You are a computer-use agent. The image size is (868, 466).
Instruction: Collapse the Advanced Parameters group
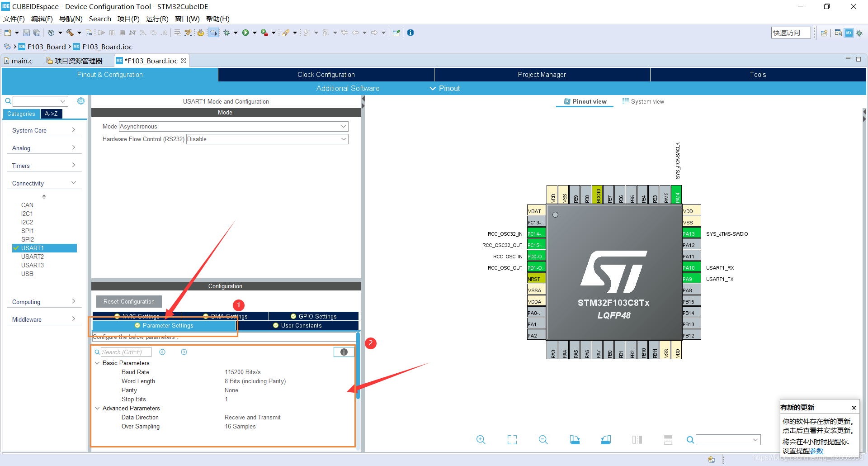97,408
